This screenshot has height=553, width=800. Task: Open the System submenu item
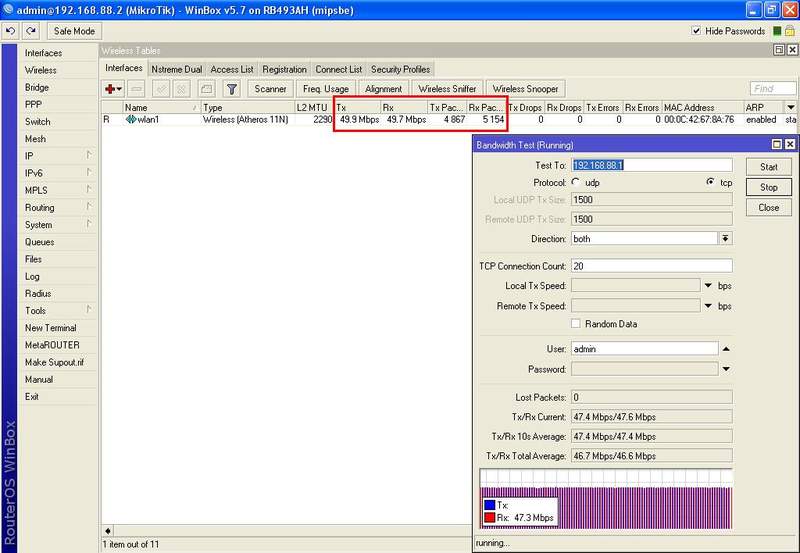click(58, 224)
